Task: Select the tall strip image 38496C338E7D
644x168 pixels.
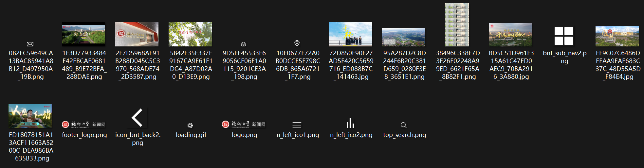Action: (457, 25)
